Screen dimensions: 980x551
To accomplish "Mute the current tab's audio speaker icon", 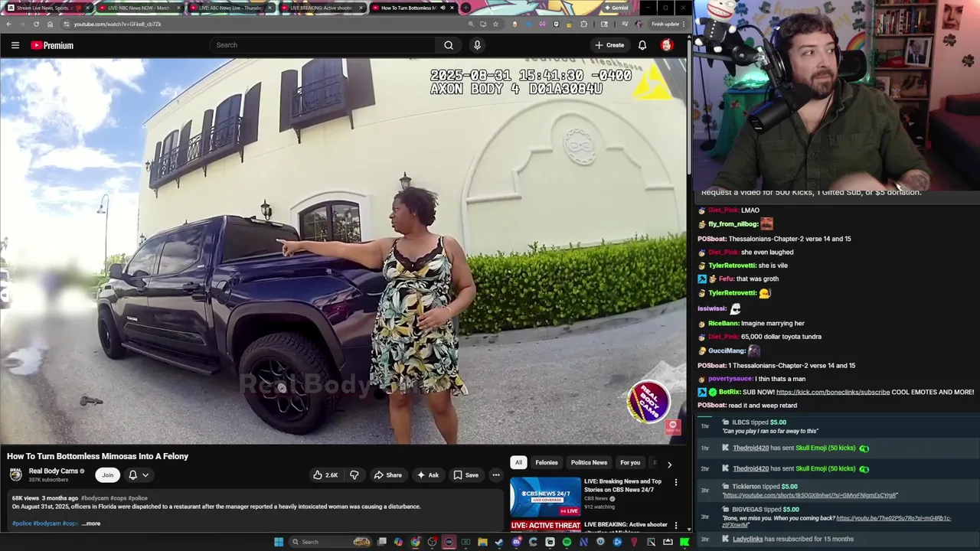I will click(443, 8).
